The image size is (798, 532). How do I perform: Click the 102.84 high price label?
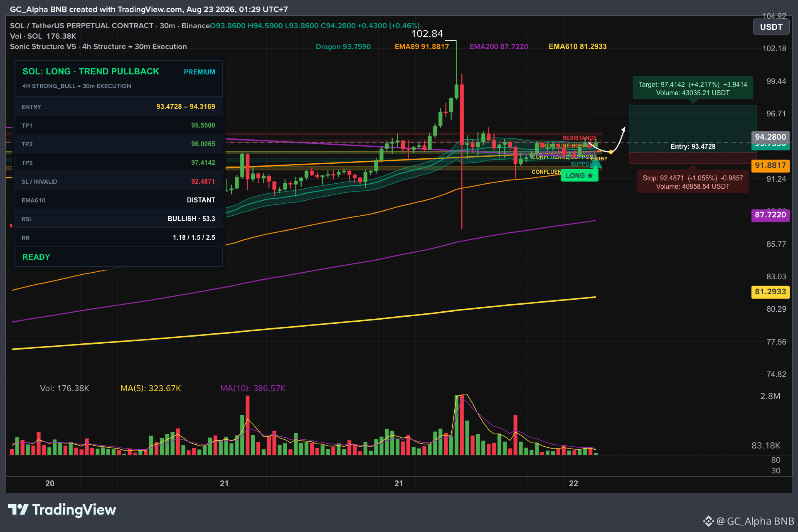tap(427, 34)
